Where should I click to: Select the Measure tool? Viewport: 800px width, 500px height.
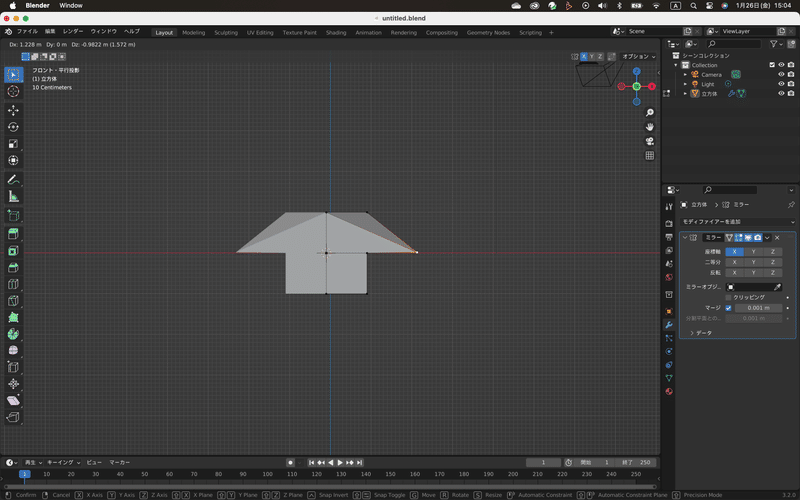pos(13,196)
